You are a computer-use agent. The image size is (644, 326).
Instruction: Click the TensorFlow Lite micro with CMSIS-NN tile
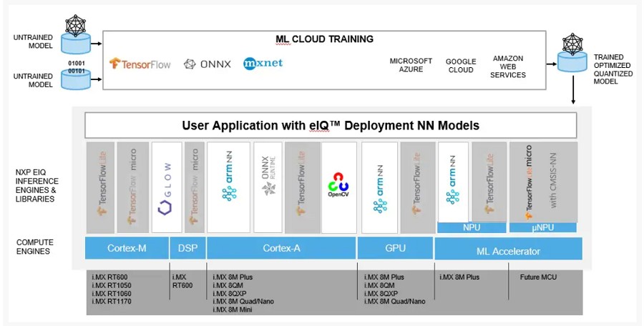543,182
